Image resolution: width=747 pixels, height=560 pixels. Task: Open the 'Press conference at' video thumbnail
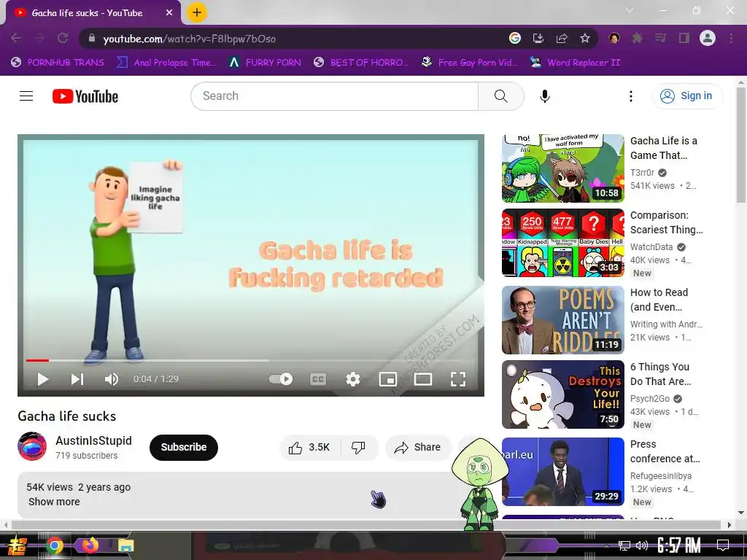pyautogui.click(x=562, y=472)
